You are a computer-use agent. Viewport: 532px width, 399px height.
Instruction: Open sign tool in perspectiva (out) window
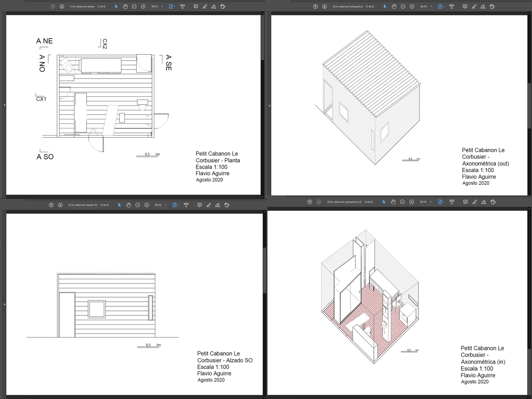pyautogui.click(x=483, y=7)
